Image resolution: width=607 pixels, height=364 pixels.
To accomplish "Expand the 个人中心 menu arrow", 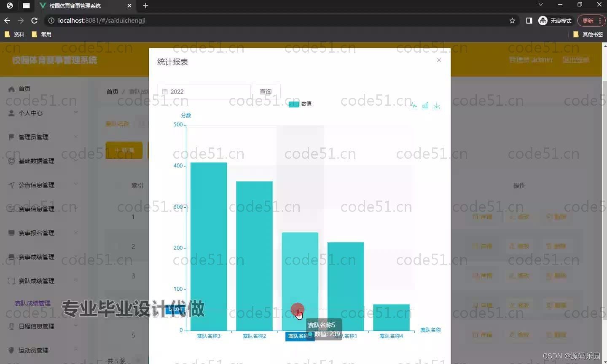I will tap(76, 112).
